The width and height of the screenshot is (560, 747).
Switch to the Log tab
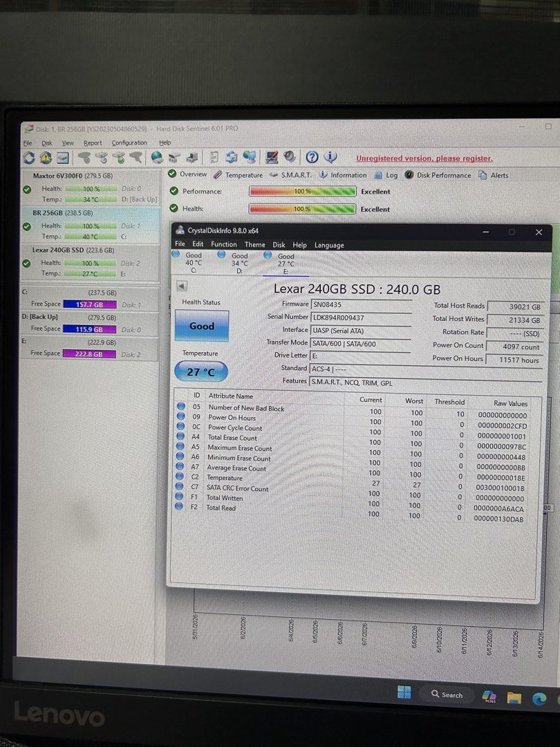coord(386,175)
